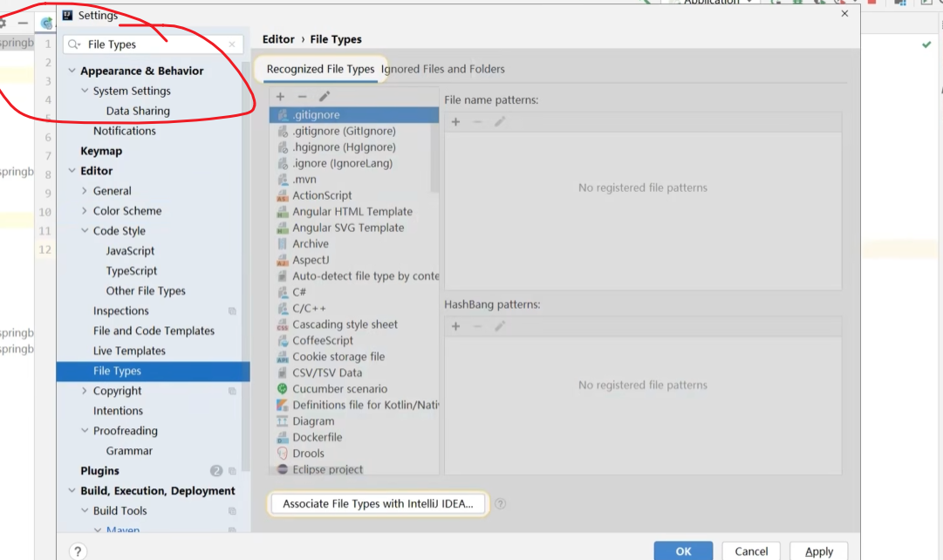Select Drools file type
This screenshot has width=943, height=560.
click(354, 454)
